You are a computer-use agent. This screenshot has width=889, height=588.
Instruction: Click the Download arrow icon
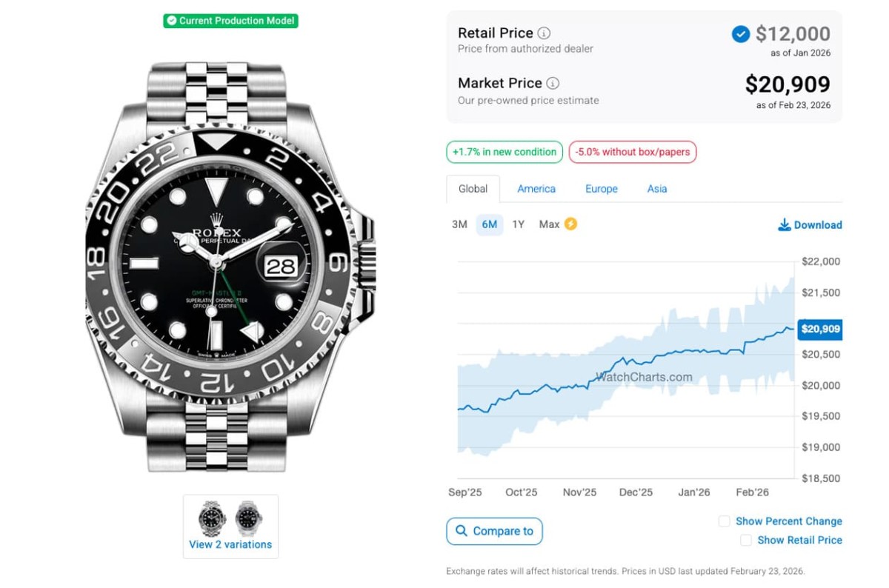point(784,224)
